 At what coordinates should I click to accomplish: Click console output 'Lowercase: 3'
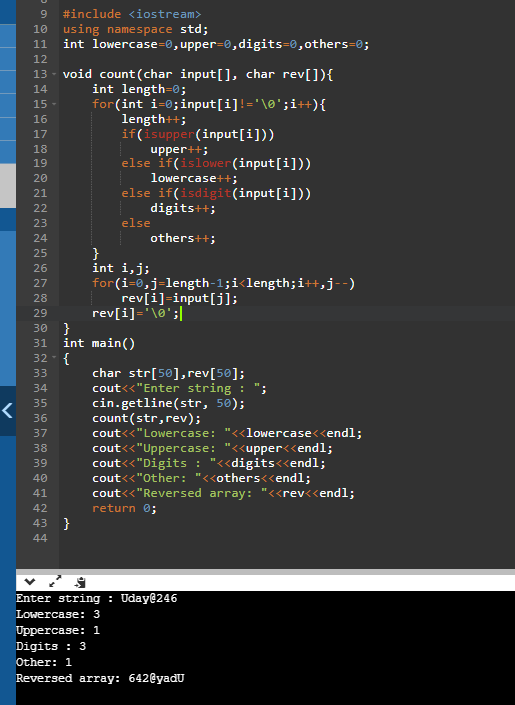(x=58, y=614)
